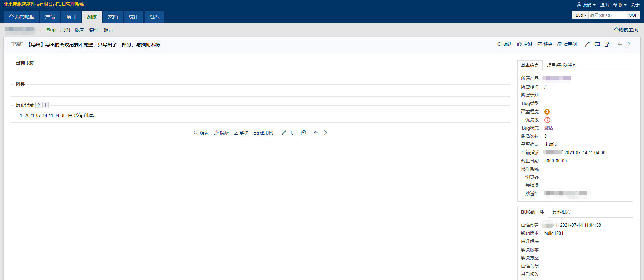Click 解决 in the bottom action bar
The width and height of the screenshot is (644, 280).
click(x=241, y=133)
